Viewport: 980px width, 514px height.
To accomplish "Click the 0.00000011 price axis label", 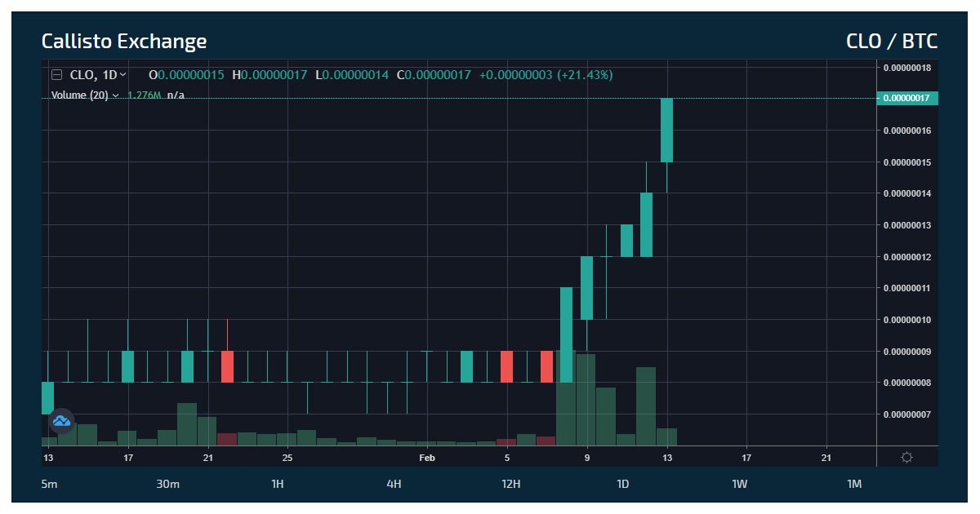I will point(906,288).
